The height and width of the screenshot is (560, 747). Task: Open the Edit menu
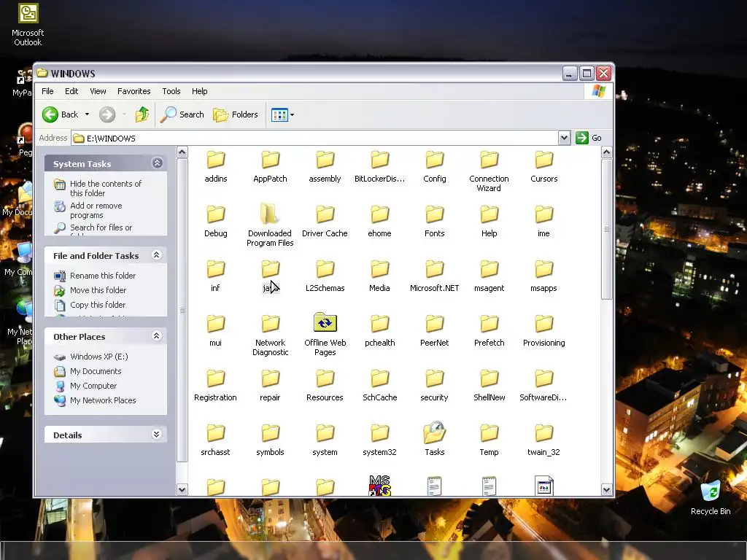[71, 91]
